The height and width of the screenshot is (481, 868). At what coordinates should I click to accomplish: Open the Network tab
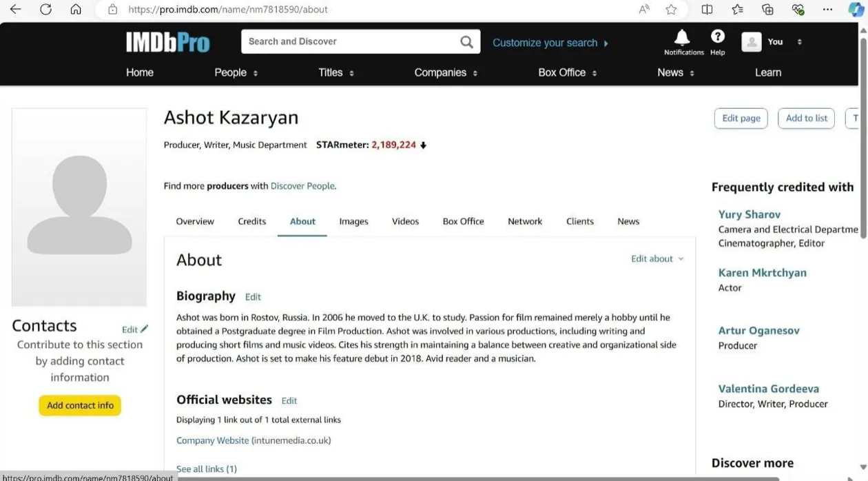tap(525, 222)
